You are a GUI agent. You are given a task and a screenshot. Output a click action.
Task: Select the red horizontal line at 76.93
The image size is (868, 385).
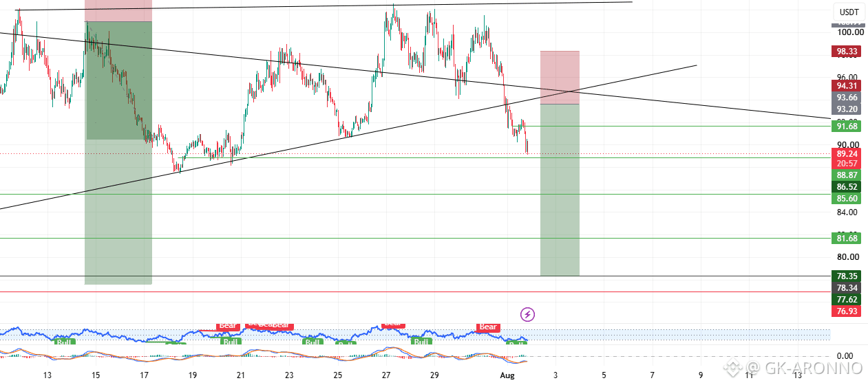pyautogui.click(x=415, y=291)
